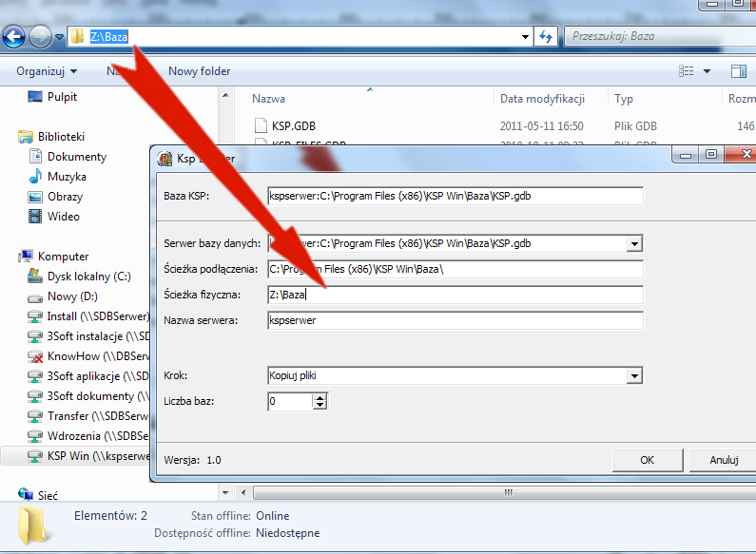The height and width of the screenshot is (554, 756).
Task: Open 3Soft aplikacje network drive
Action: [x=98, y=376]
